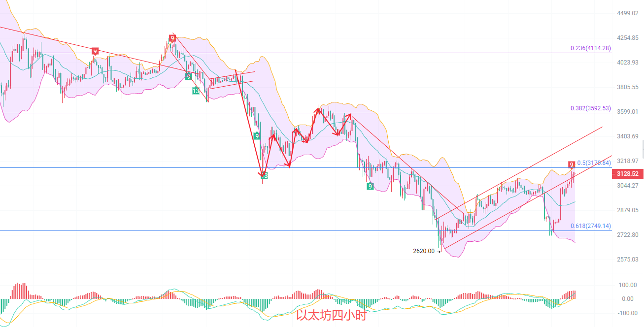
Task: Click the 3805.55 value on the price axis
Action: [x=627, y=87]
